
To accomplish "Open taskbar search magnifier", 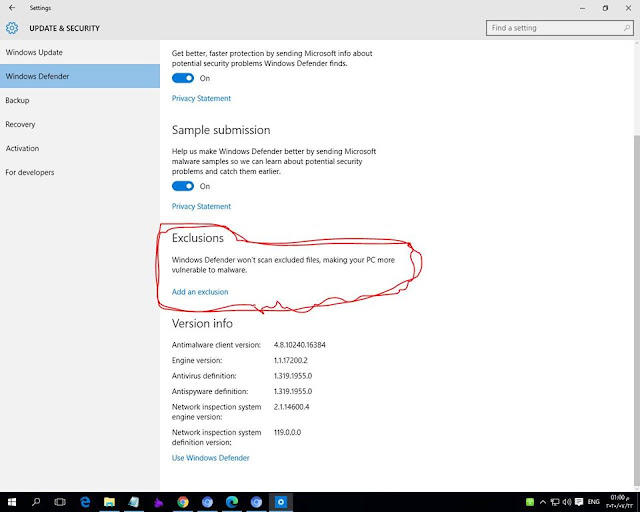I will [36, 502].
